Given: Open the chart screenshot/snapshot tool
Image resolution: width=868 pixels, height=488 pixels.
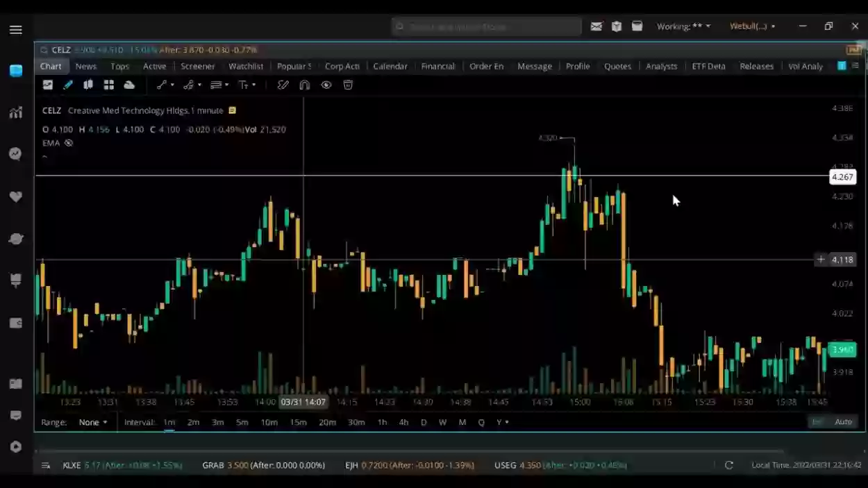Looking at the screenshot, I should 48,85.
